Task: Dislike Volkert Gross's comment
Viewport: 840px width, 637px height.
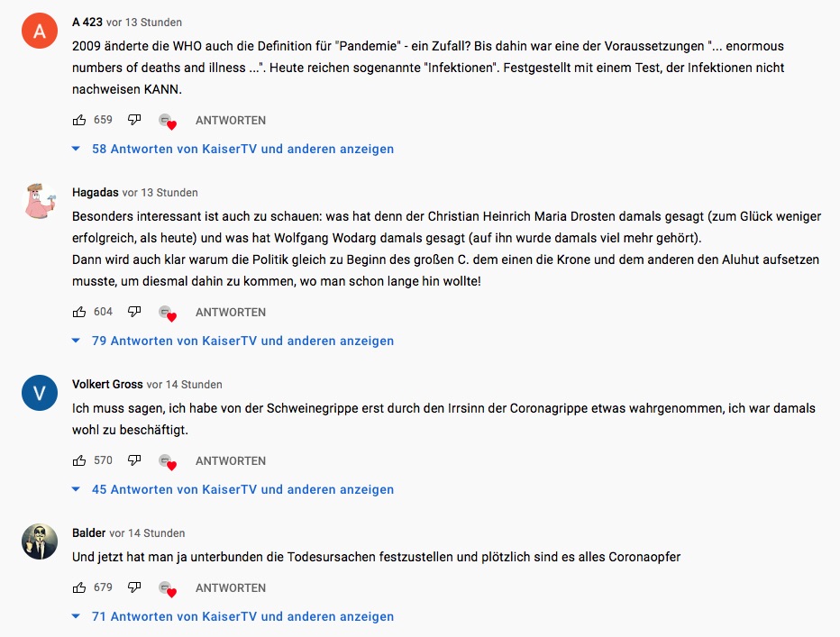Action: point(133,460)
